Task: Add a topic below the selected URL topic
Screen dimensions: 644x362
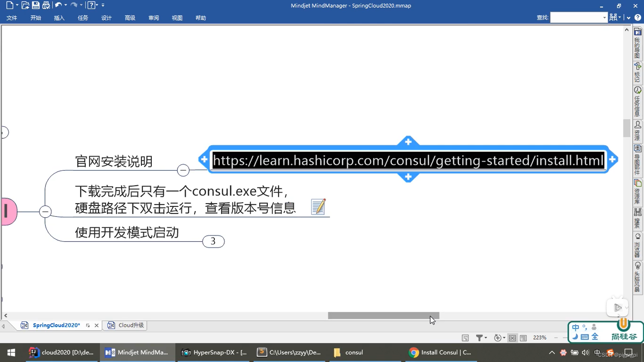Action: click(x=408, y=177)
